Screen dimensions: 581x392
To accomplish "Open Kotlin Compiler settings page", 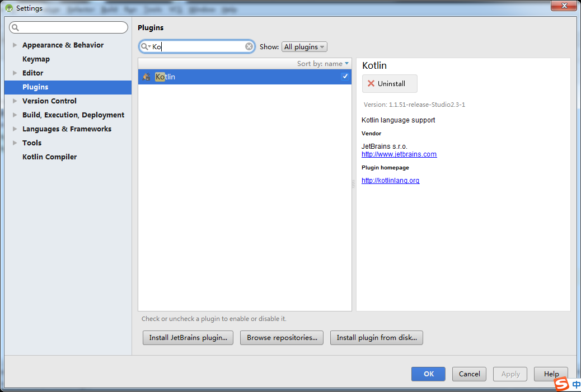I will click(x=49, y=157).
